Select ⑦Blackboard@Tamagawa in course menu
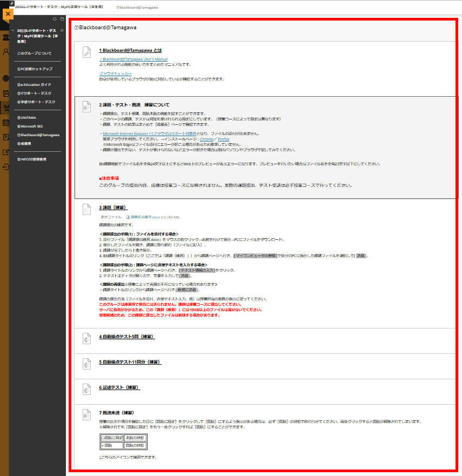 point(38,135)
